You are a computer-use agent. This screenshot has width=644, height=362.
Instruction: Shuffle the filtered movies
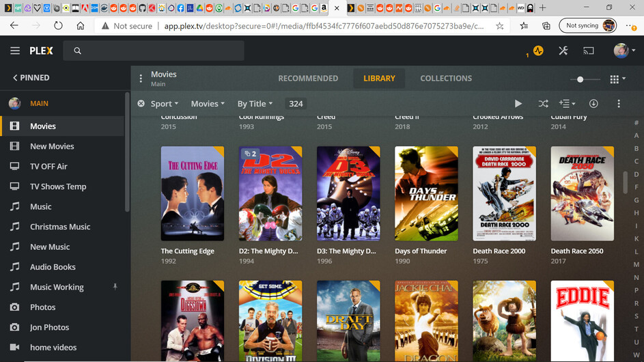coord(543,104)
